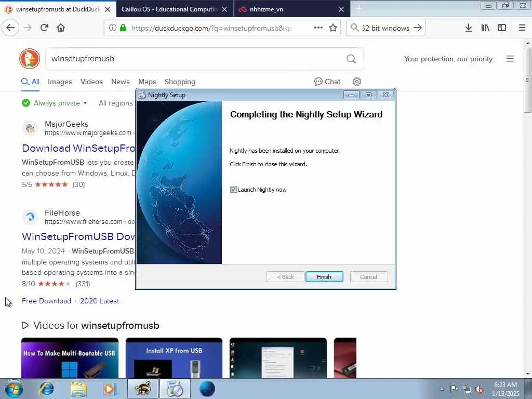The width and height of the screenshot is (532, 399).
Task: Select the All search filter
Action: (31, 82)
